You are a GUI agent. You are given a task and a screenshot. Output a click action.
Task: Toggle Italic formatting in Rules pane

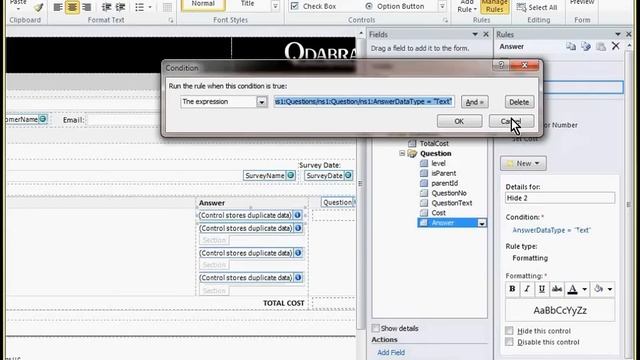pyautogui.click(x=527, y=289)
